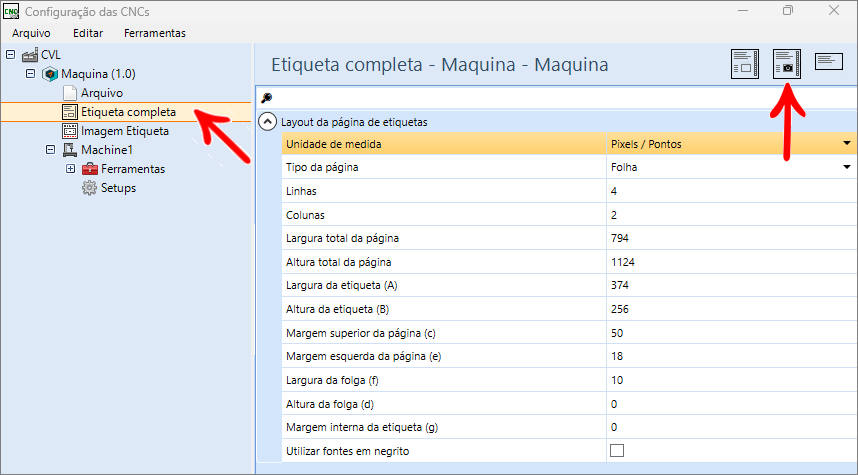Select the Machine1 tree item
The height and width of the screenshot is (475, 858).
(x=107, y=149)
